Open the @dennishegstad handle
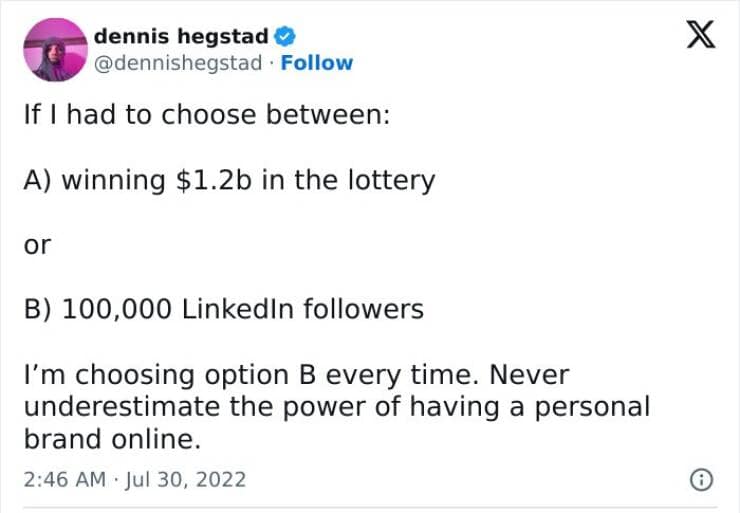740x513 pixels. tap(178, 63)
